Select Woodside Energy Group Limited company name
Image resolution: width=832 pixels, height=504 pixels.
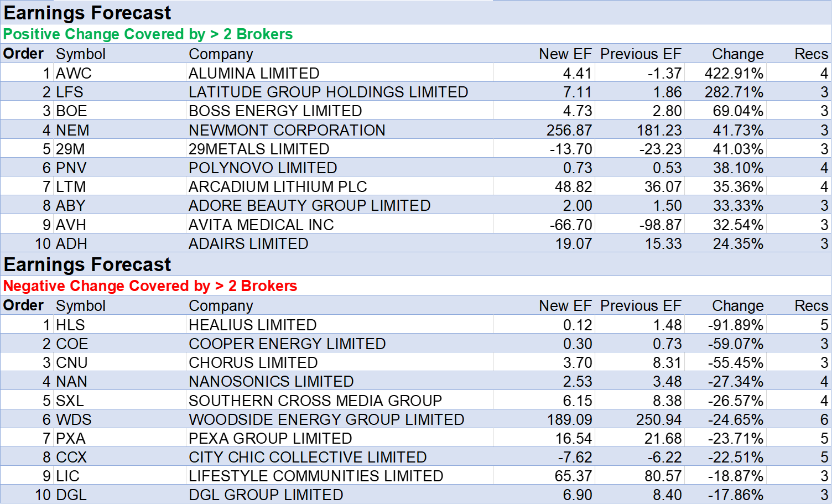coord(326,419)
